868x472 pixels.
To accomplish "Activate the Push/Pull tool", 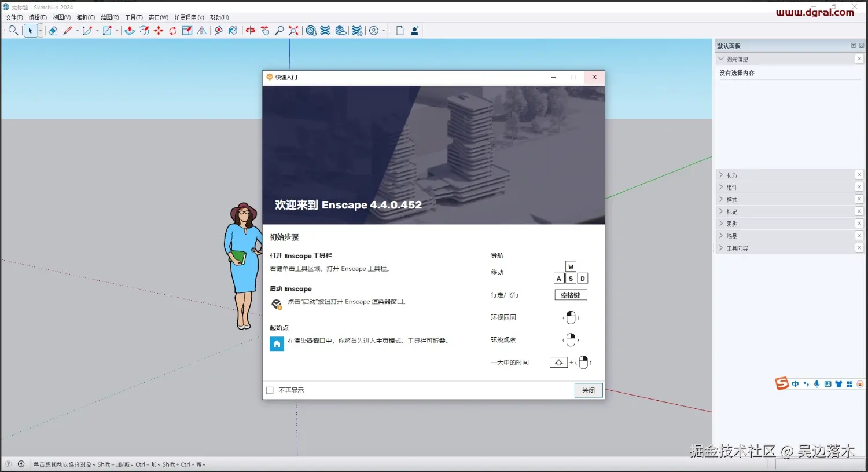I will (x=130, y=31).
